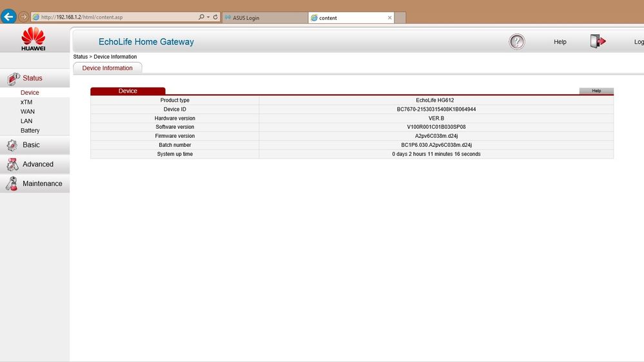
Task: Open the Battery status page
Action: pos(30,131)
